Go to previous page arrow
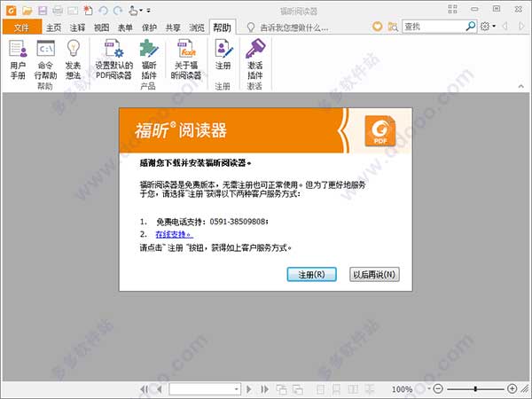 point(159,389)
